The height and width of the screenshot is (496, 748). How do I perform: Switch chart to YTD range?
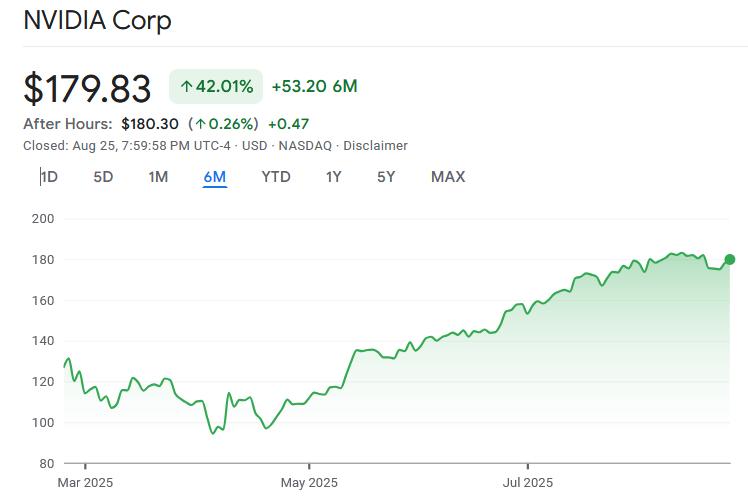(x=276, y=177)
